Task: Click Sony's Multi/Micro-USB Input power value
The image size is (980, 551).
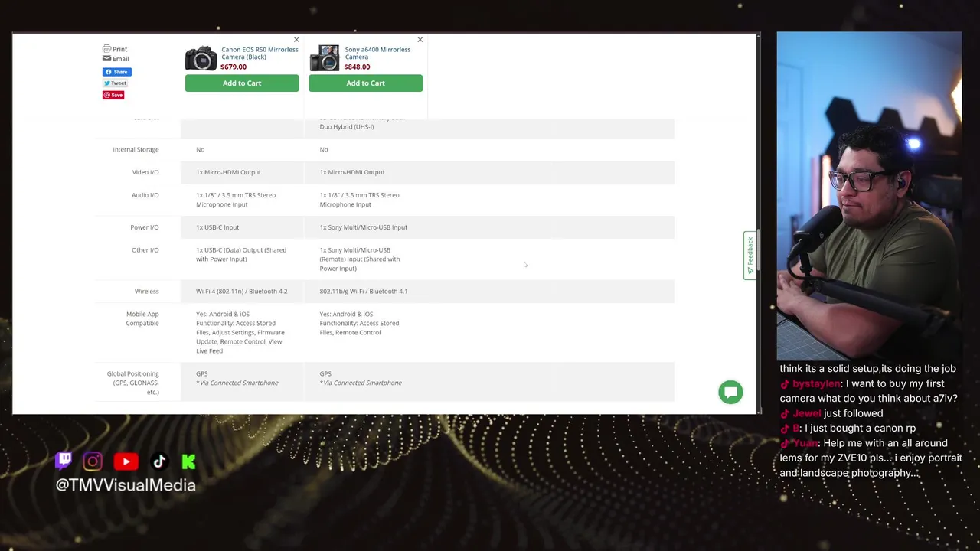Action: tap(363, 227)
